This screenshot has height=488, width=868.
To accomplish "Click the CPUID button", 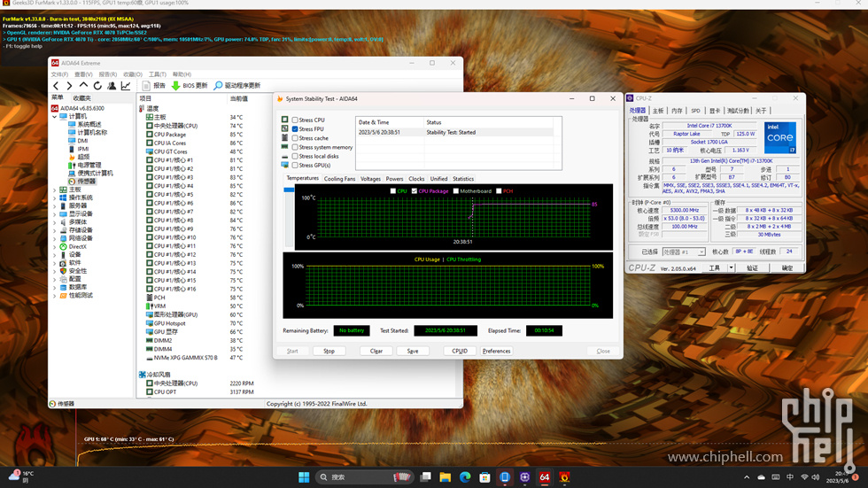I will point(460,351).
